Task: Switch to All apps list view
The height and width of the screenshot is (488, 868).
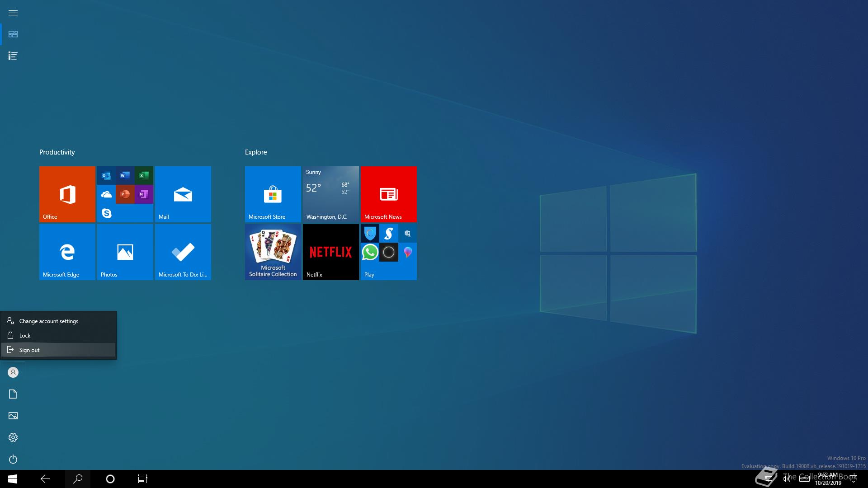Action: 13,56
